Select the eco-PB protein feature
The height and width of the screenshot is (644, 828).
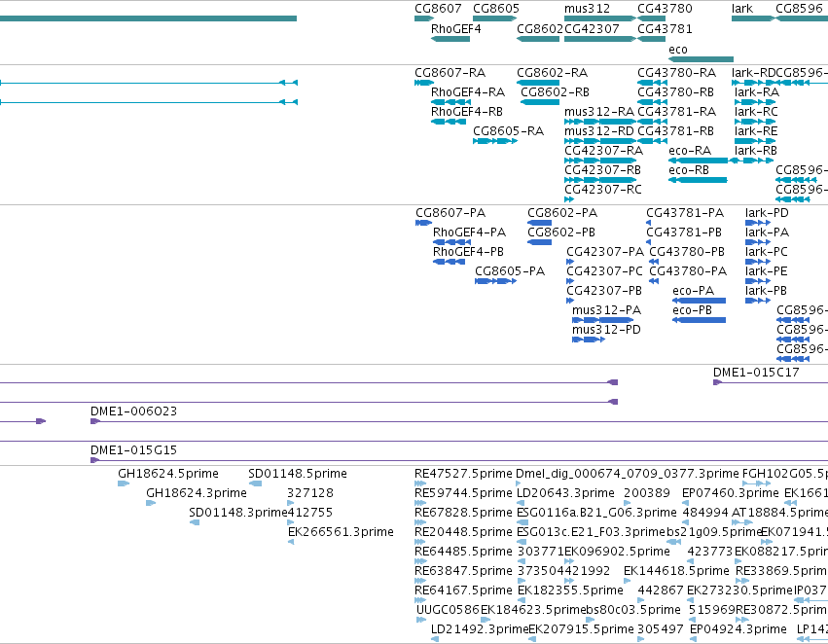[700, 320]
